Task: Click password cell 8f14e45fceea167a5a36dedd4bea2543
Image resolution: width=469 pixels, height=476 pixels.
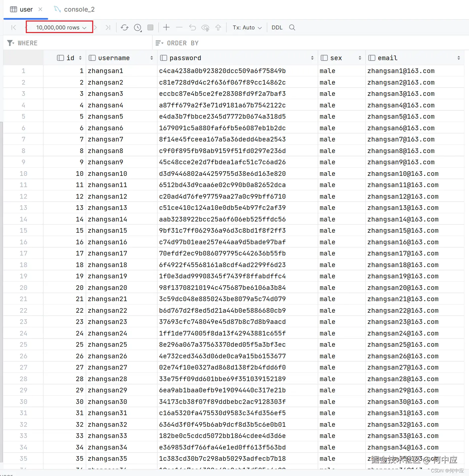Action: click(x=237, y=139)
